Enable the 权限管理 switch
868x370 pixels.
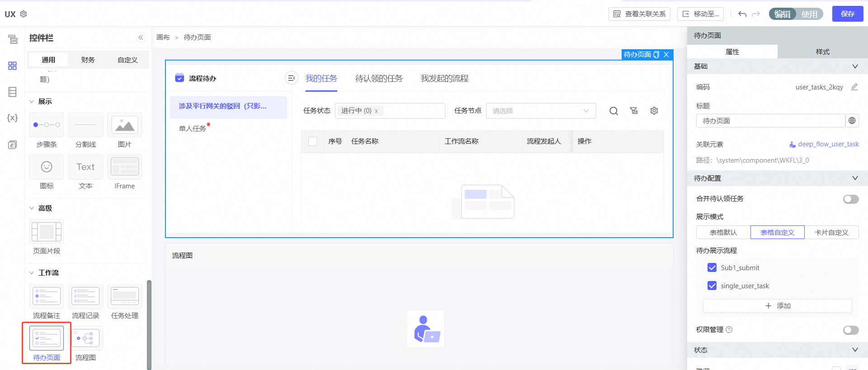pyautogui.click(x=850, y=330)
